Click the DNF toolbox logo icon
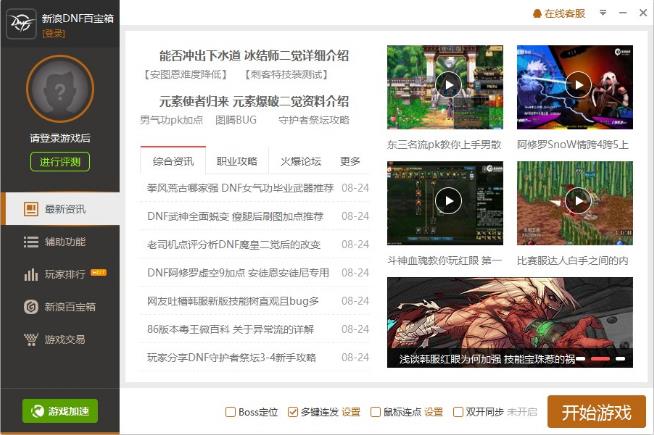Viewport: 654px width, 435px height. click(21, 23)
